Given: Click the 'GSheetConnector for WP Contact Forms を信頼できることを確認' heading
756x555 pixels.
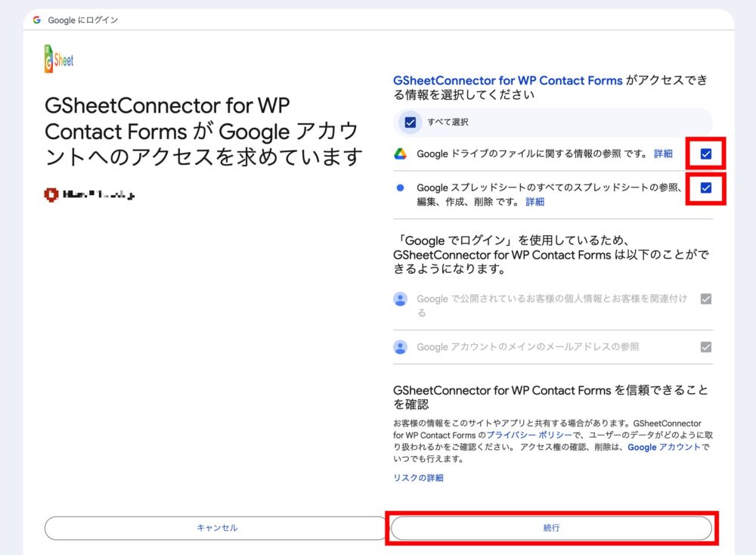Looking at the screenshot, I should coord(550,397).
